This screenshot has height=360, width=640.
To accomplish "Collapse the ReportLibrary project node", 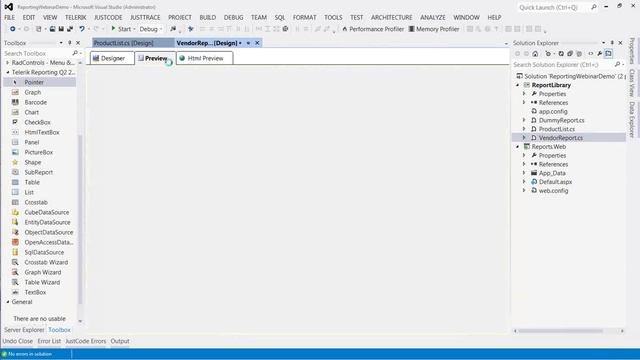I will tap(518, 85).
